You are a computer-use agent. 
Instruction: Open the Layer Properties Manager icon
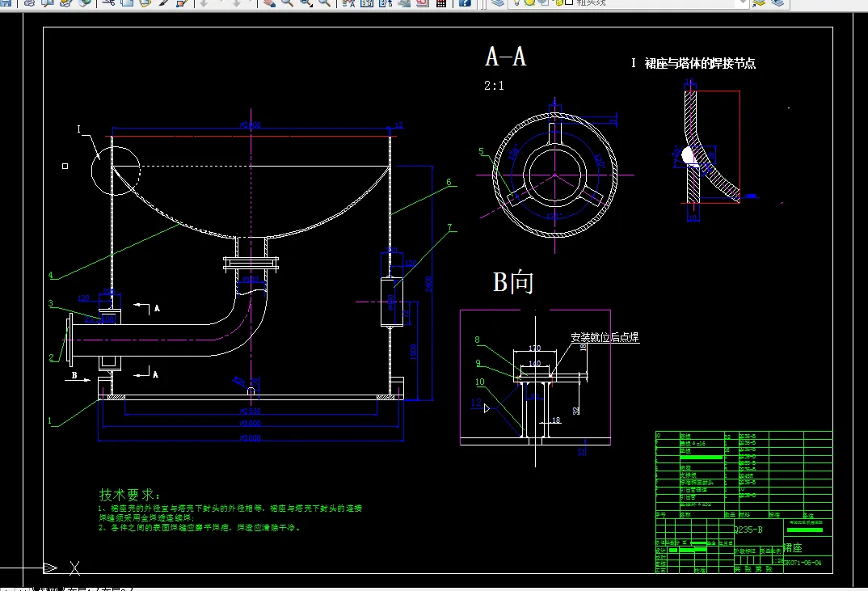pos(498,2)
